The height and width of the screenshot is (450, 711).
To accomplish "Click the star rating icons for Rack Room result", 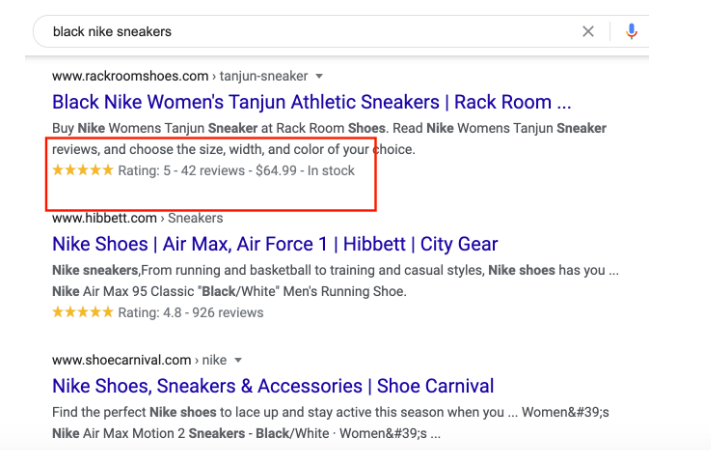I will pos(83,170).
